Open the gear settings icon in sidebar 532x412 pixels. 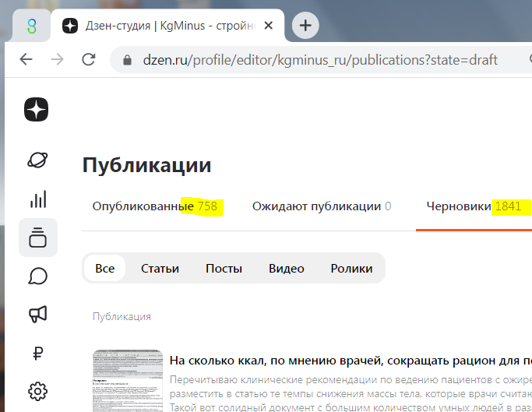pyautogui.click(x=37, y=391)
